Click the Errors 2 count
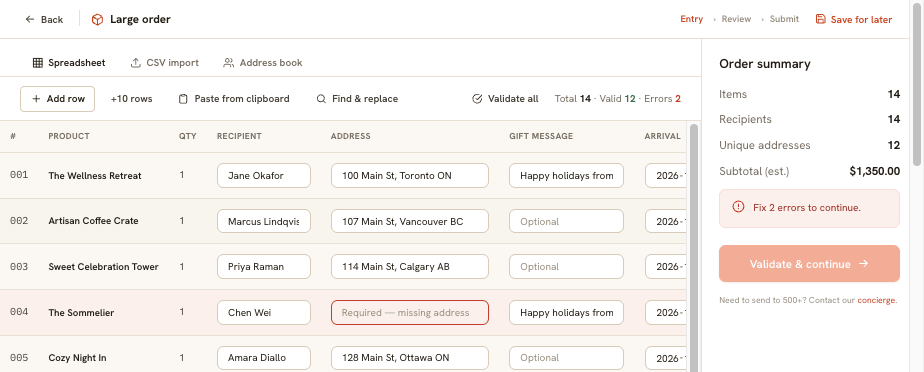Screen dimensions: 924x372 tap(662, 99)
